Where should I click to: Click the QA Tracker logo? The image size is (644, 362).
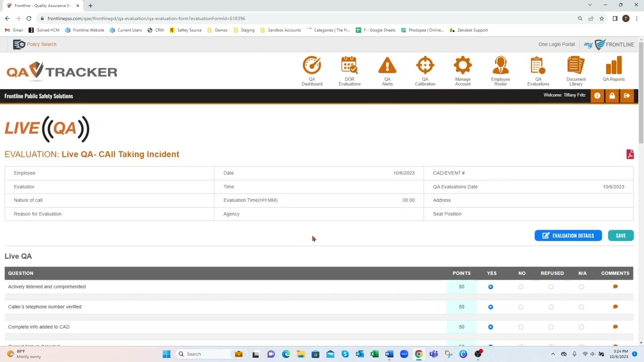pos(62,71)
